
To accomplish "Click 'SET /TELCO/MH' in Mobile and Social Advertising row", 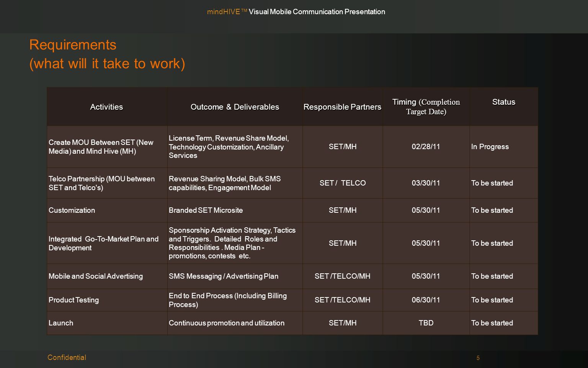I will click(x=343, y=276).
